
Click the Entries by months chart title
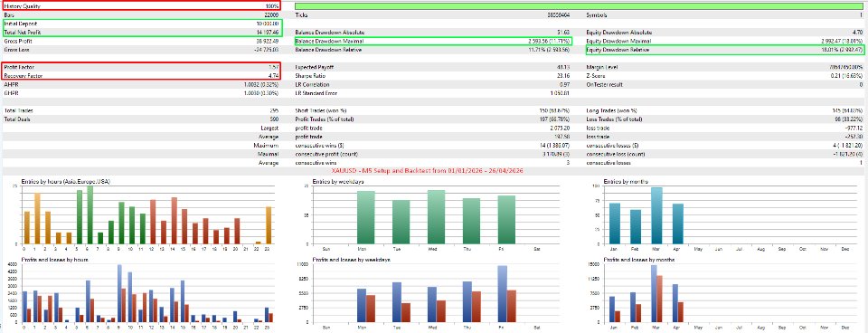click(x=626, y=182)
